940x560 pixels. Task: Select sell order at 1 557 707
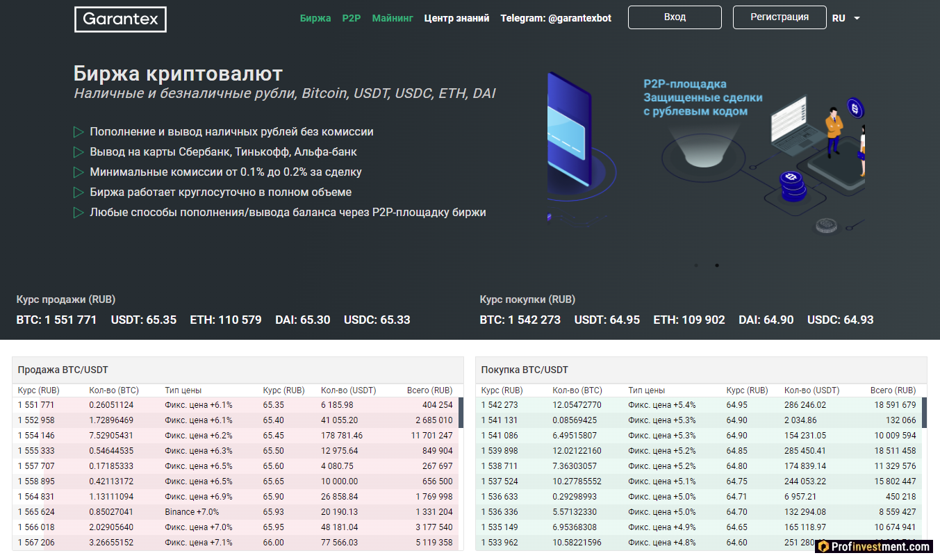[235, 466]
